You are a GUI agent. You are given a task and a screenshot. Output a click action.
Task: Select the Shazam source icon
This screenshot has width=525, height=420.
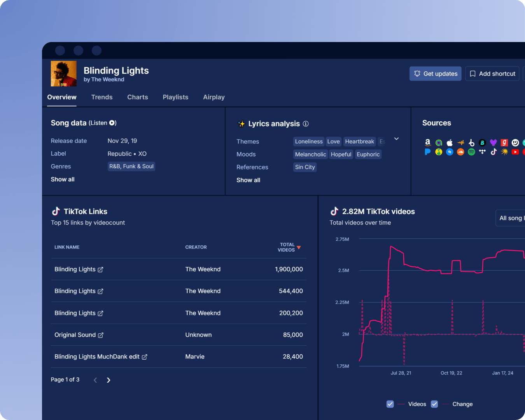[x=450, y=152]
